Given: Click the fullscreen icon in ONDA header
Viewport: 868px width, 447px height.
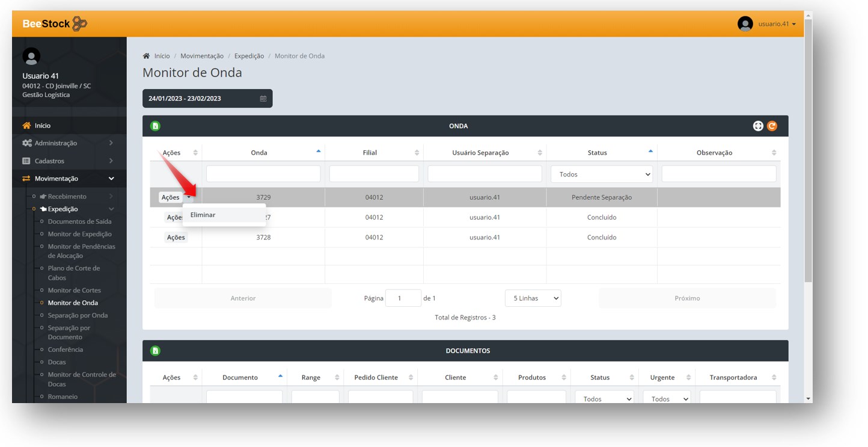Looking at the screenshot, I should point(758,126).
